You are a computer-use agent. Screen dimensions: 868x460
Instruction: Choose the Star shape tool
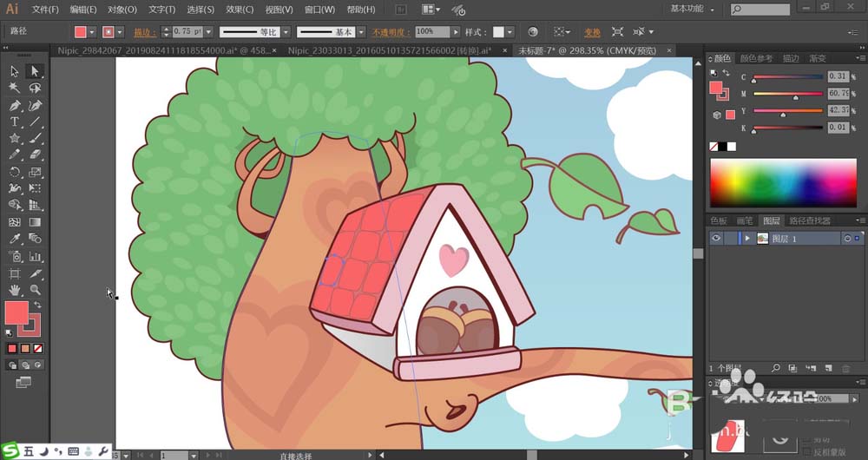click(15, 138)
